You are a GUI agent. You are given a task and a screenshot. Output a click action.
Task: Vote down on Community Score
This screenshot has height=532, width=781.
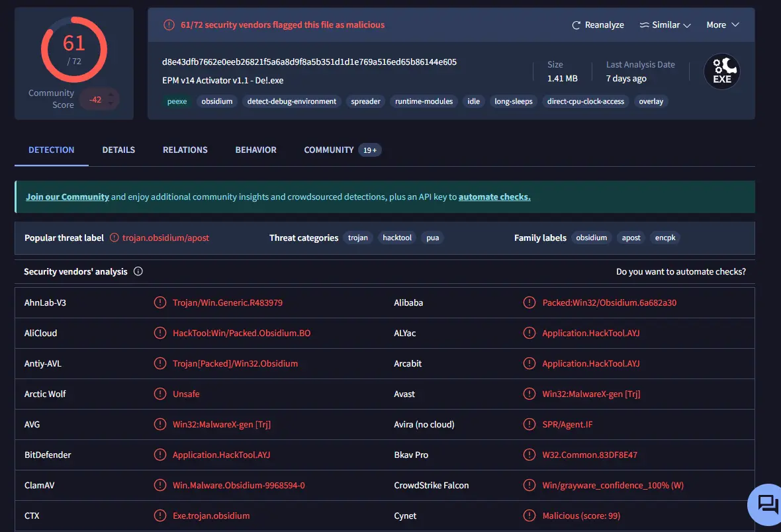(111, 104)
